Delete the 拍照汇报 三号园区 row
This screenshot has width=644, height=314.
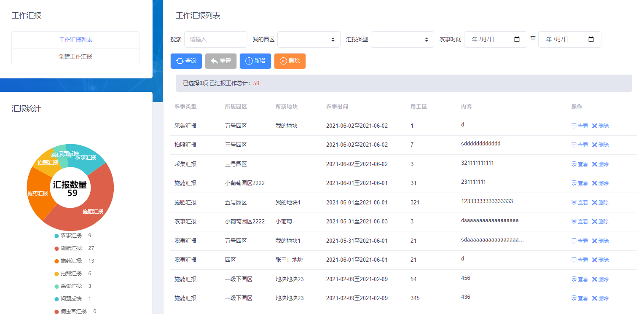pyautogui.click(x=601, y=145)
